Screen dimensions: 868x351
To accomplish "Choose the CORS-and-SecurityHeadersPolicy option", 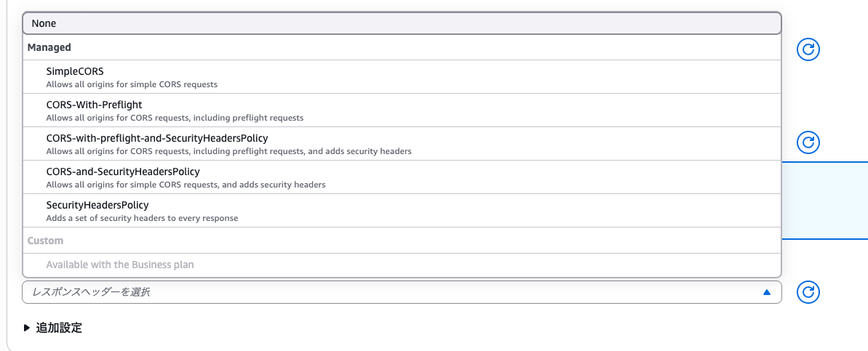I will pyautogui.click(x=123, y=172).
